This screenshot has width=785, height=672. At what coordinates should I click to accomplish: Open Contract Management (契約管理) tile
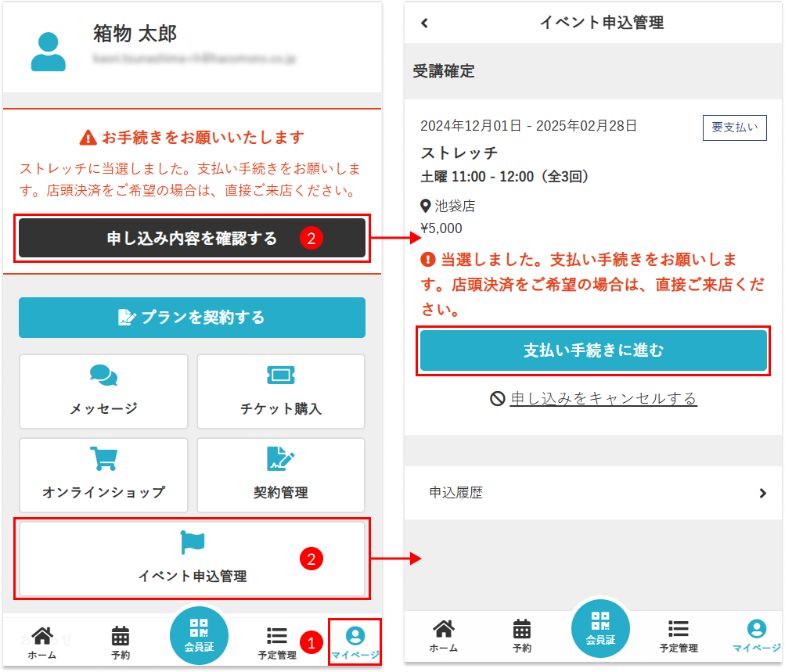[x=281, y=475]
